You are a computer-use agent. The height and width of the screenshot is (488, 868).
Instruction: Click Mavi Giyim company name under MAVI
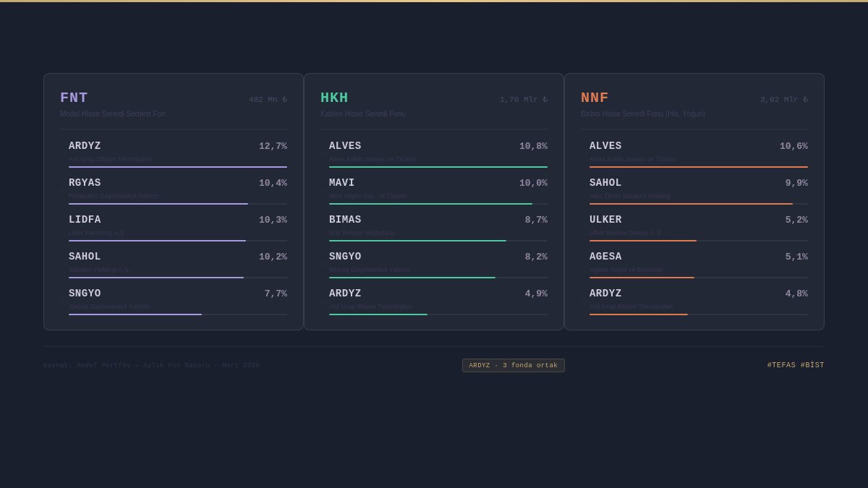pyautogui.click(x=367, y=196)
